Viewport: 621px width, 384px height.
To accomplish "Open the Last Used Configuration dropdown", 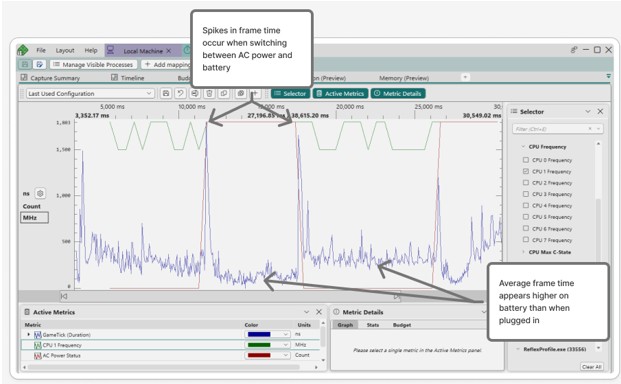I will pyautogui.click(x=90, y=93).
